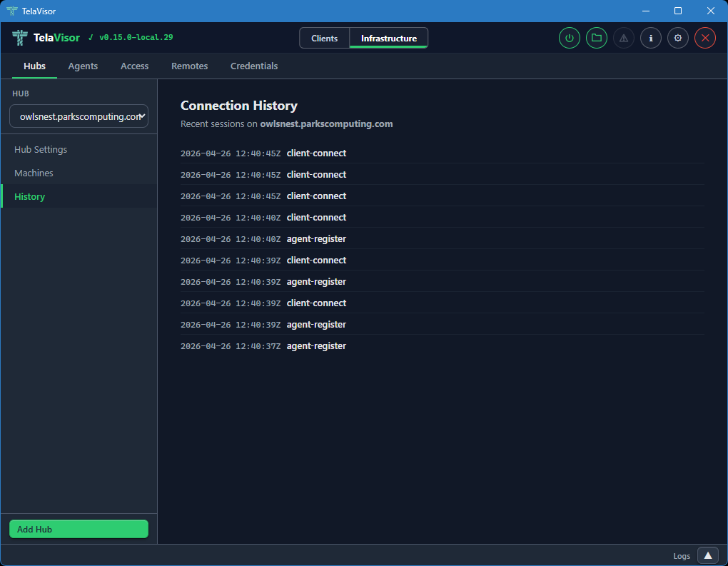Select History in sidebar

coord(79,196)
